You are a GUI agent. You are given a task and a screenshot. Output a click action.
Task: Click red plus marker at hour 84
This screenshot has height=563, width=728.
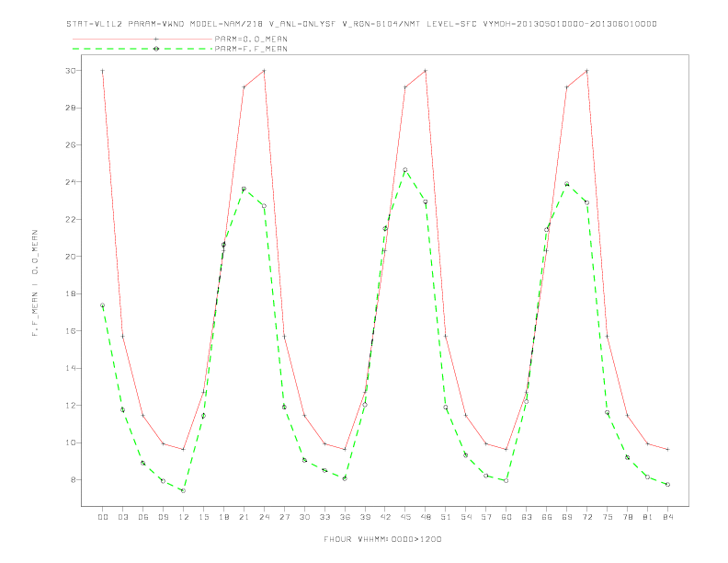click(x=667, y=449)
